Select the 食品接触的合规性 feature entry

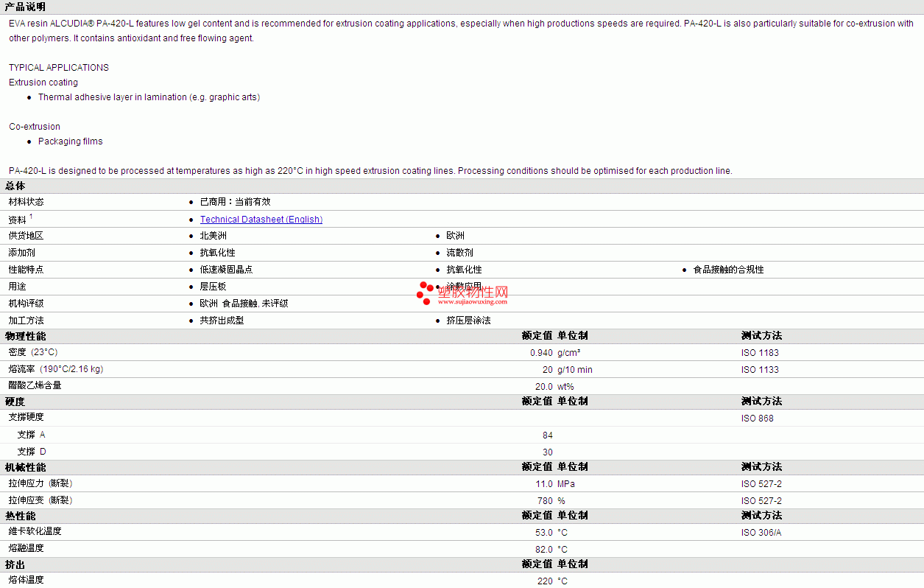[729, 270]
